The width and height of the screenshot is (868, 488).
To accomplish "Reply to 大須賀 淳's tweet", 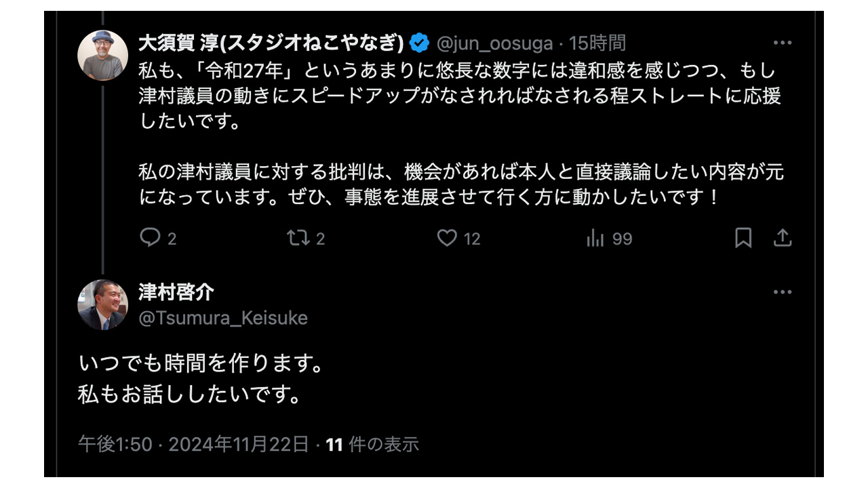I will (150, 238).
